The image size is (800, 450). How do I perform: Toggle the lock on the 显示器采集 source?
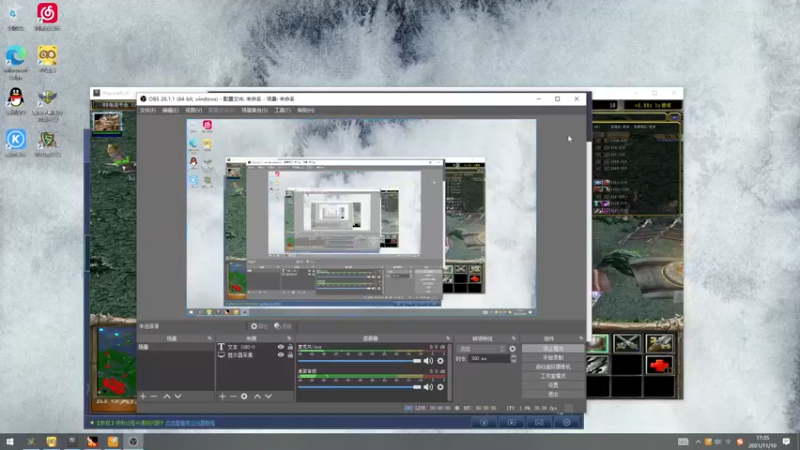click(x=290, y=355)
